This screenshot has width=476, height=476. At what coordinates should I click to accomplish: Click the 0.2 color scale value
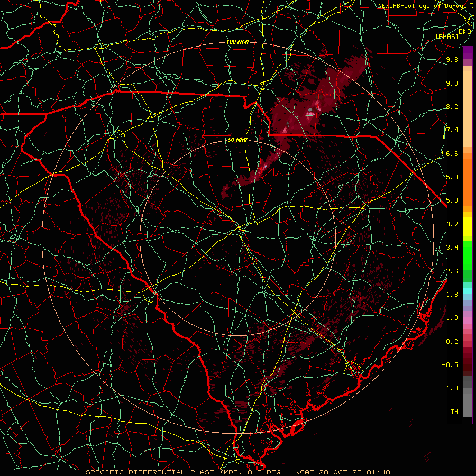click(452, 342)
